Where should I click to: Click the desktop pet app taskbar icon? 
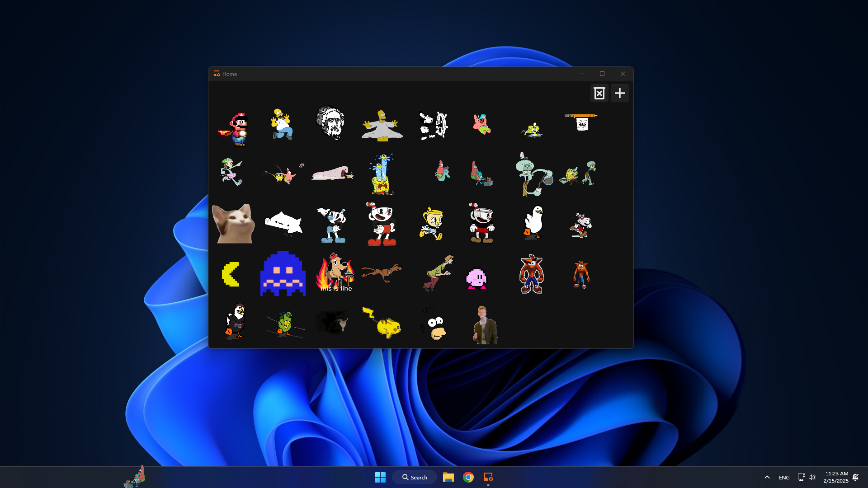(x=488, y=477)
